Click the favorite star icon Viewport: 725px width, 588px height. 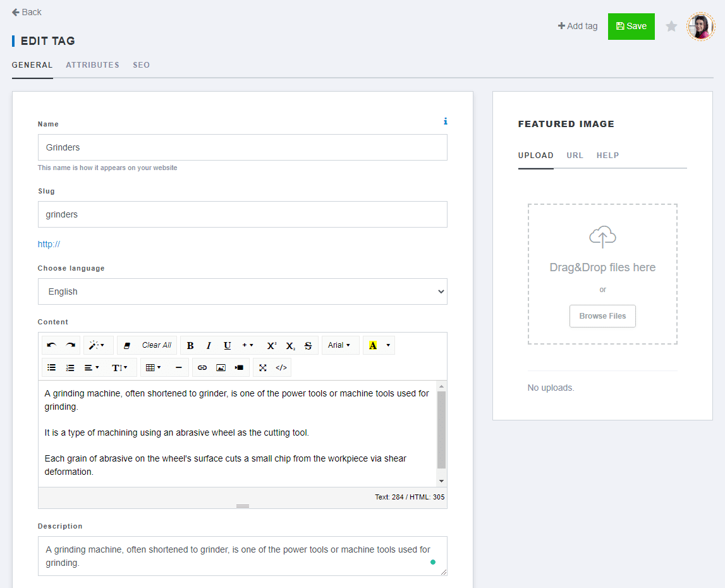(671, 27)
